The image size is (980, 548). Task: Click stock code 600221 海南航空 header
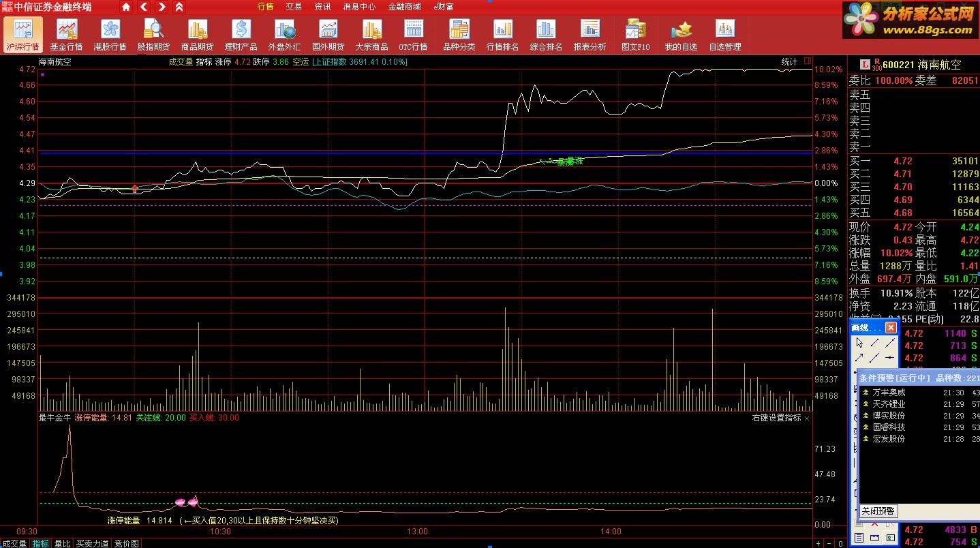tap(923, 65)
